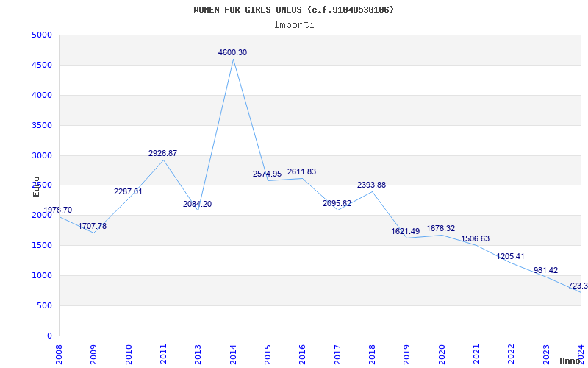
Task: Click the x-axis year 2011
Action: coord(163,354)
